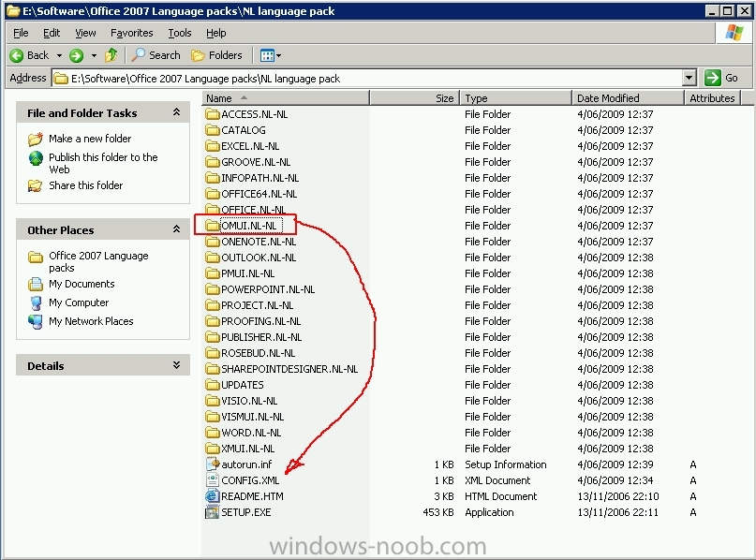Open Back history dropdown arrow

59,55
